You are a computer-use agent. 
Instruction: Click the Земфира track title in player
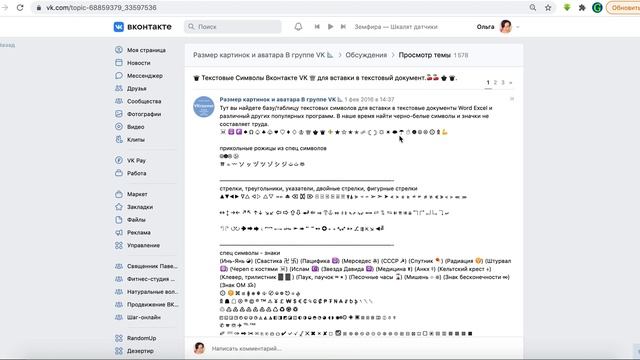[396, 27]
